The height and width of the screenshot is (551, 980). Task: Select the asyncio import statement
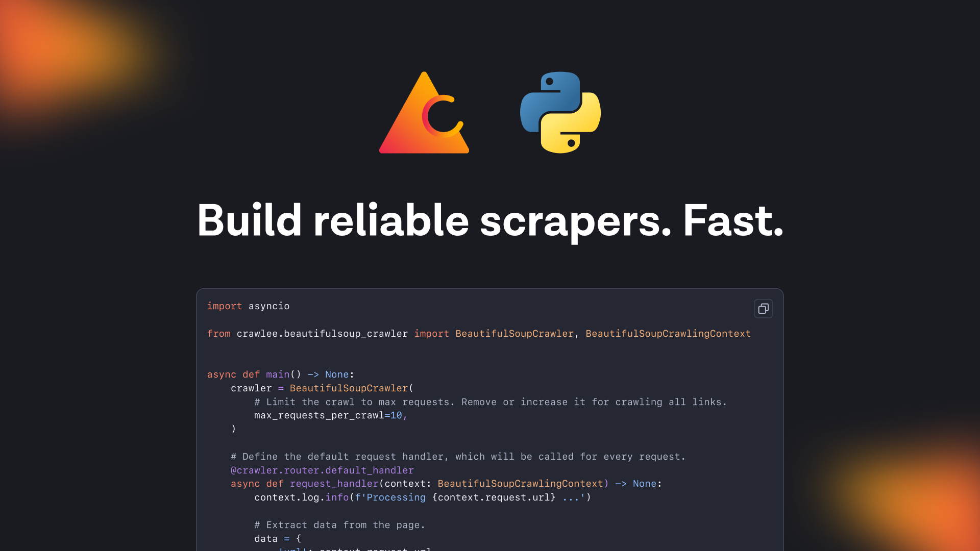tap(248, 306)
